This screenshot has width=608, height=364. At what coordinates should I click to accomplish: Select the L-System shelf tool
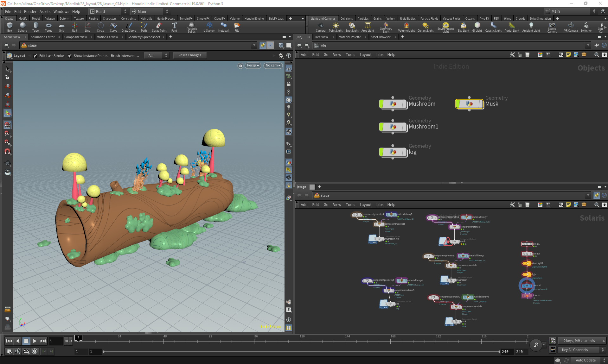point(209,27)
